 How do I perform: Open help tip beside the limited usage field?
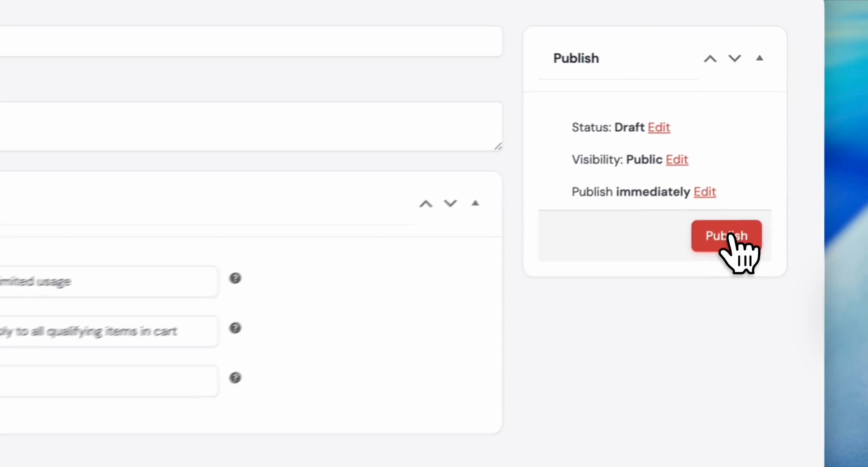coord(235,278)
